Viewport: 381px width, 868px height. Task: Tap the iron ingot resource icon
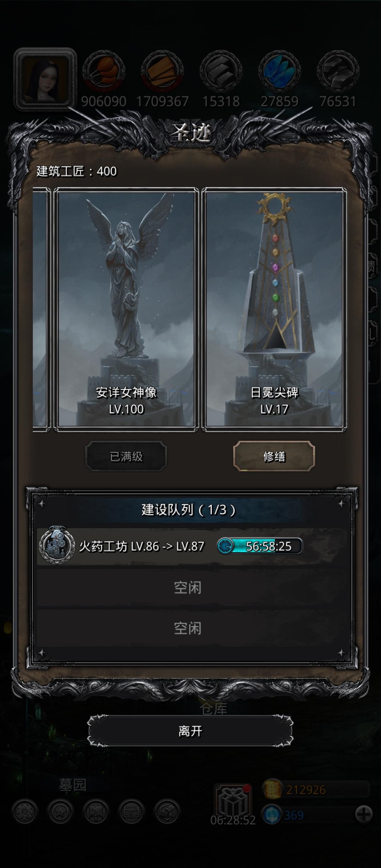click(x=221, y=72)
